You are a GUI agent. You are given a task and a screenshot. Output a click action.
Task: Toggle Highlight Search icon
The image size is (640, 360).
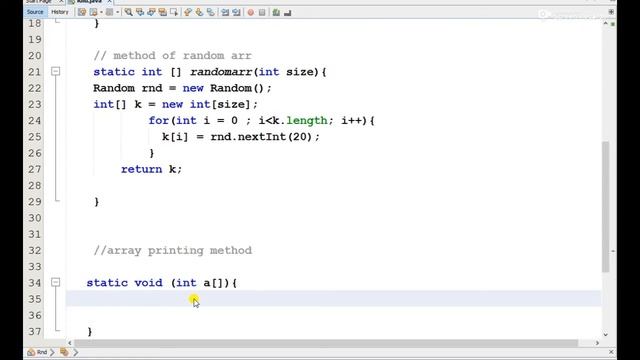pyautogui.click(x=163, y=12)
